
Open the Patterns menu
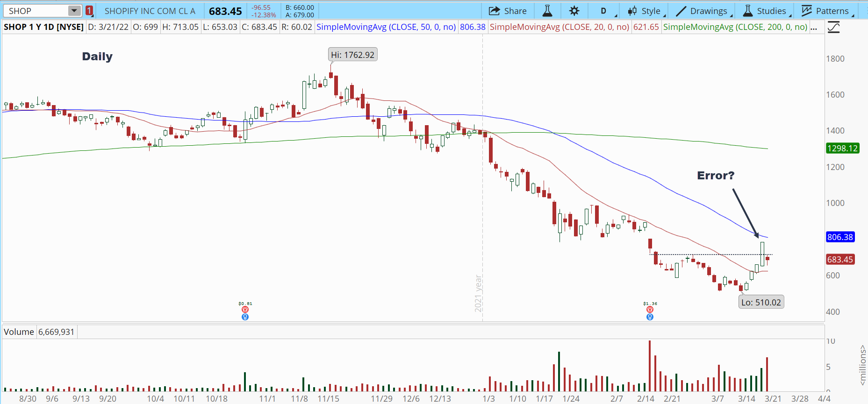(x=828, y=11)
